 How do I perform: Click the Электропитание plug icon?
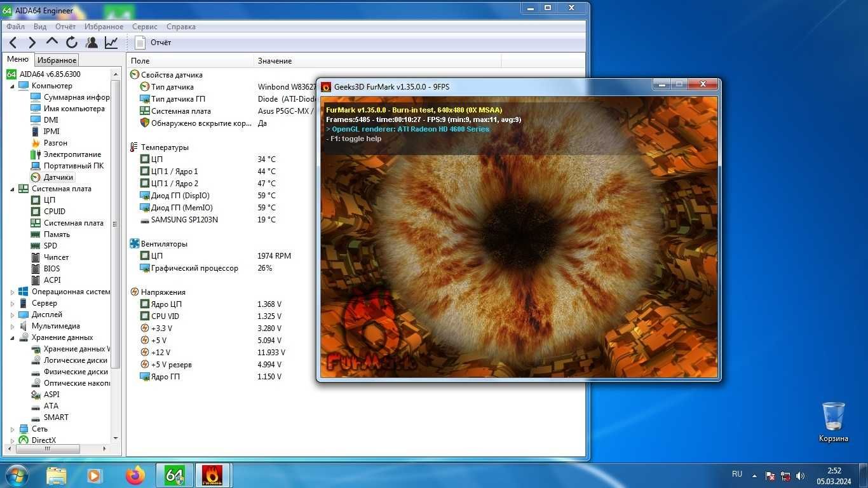(x=36, y=154)
